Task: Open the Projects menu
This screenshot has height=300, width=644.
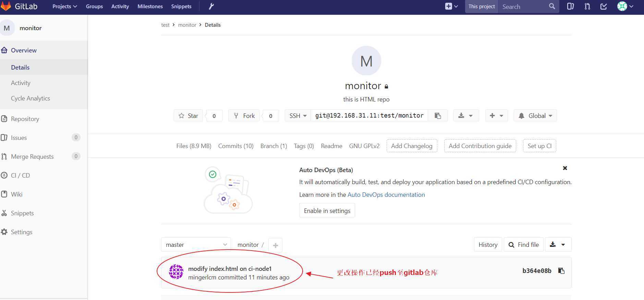Action: (64, 6)
